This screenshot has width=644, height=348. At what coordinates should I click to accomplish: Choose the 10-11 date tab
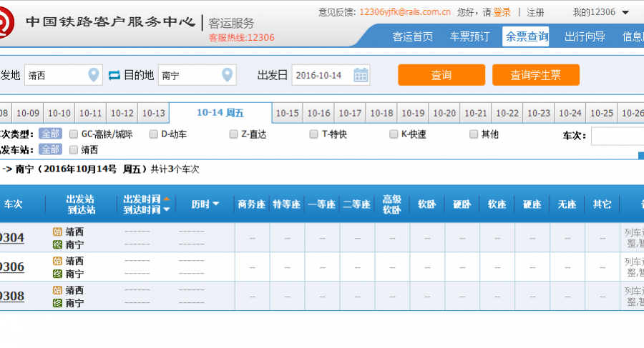91,113
